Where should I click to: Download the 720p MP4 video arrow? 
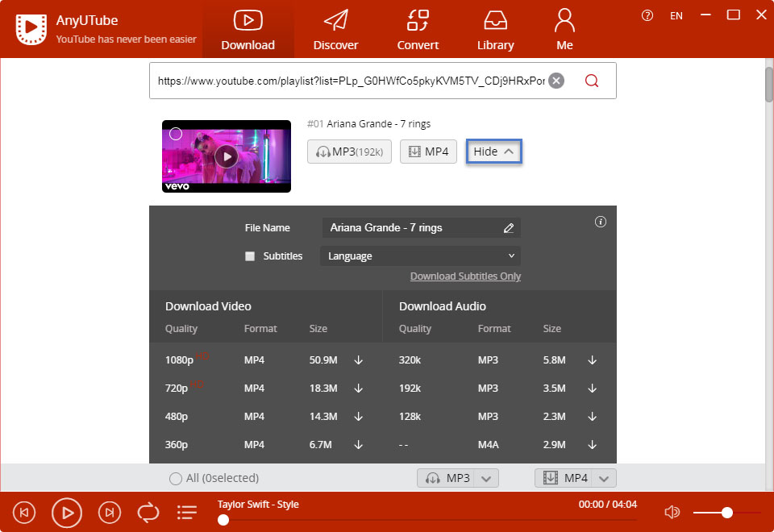(358, 389)
